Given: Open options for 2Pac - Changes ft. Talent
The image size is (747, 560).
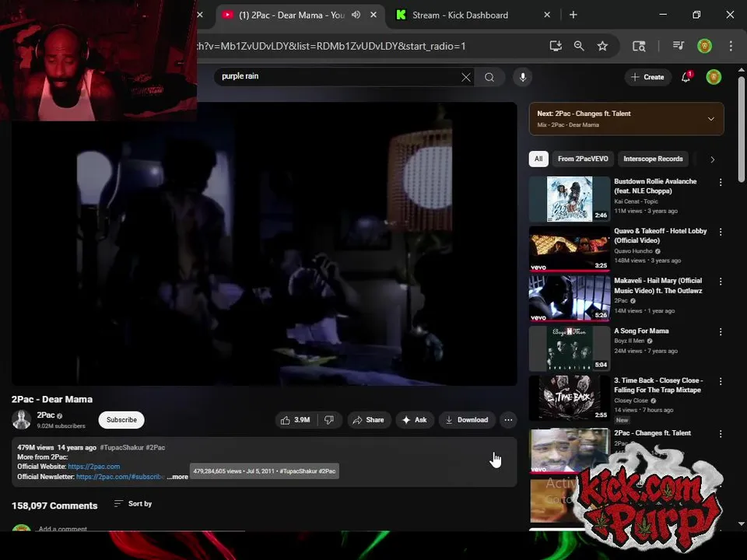Looking at the screenshot, I should [721, 434].
